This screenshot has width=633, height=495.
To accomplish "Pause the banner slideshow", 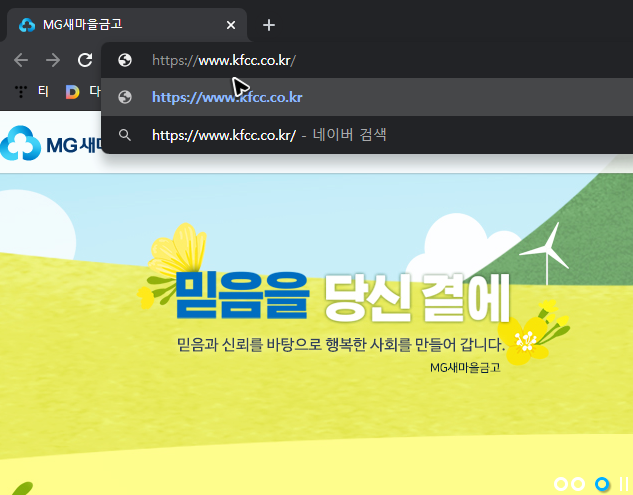I will (x=624, y=484).
